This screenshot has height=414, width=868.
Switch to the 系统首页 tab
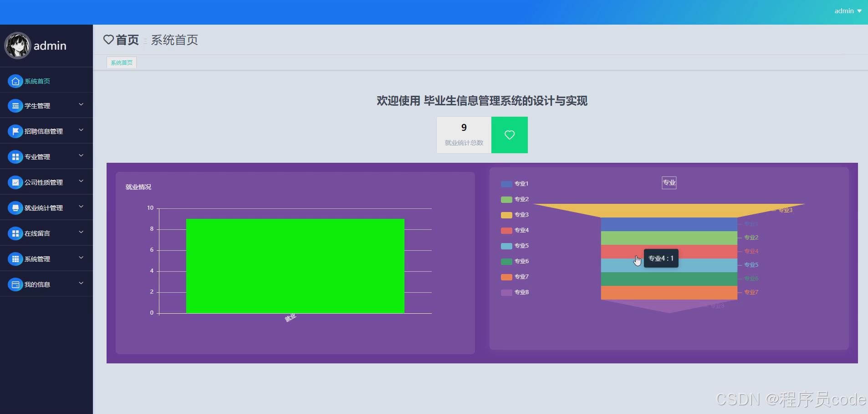121,62
